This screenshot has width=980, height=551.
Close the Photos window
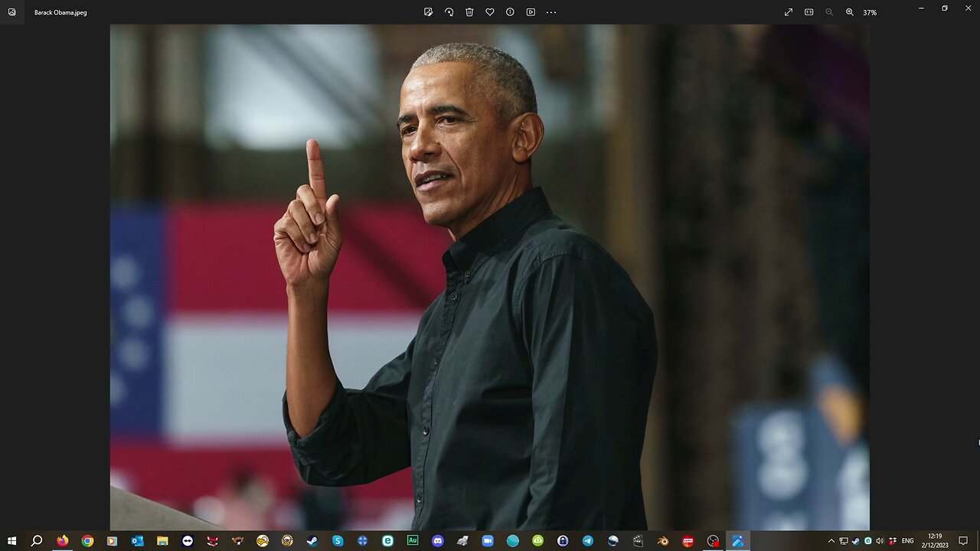click(968, 8)
